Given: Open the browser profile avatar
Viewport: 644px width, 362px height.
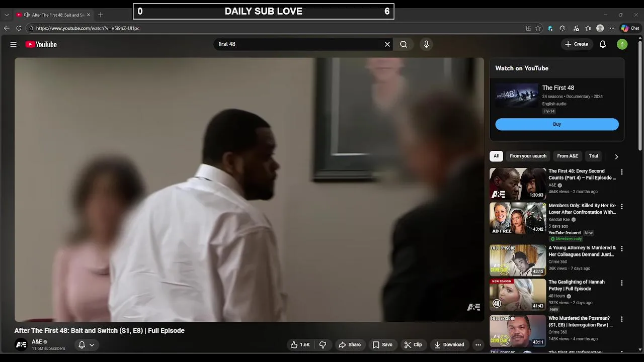Looking at the screenshot, I should coord(600,28).
